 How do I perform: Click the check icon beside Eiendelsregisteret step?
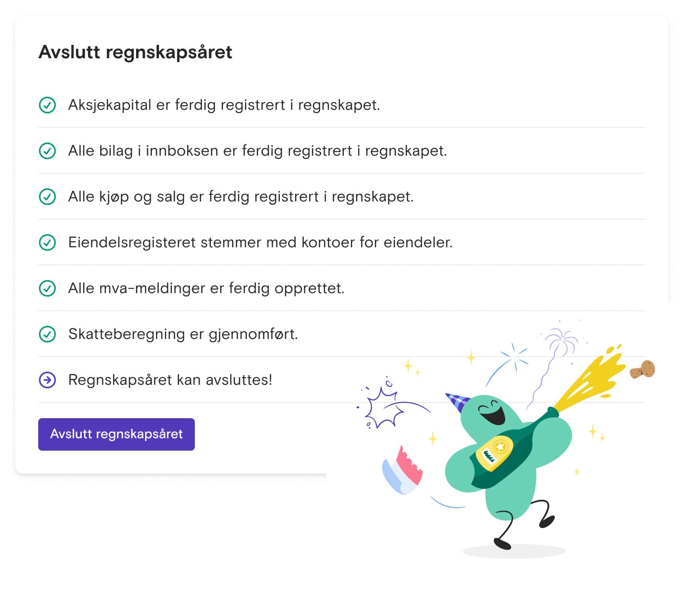[47, 242]
